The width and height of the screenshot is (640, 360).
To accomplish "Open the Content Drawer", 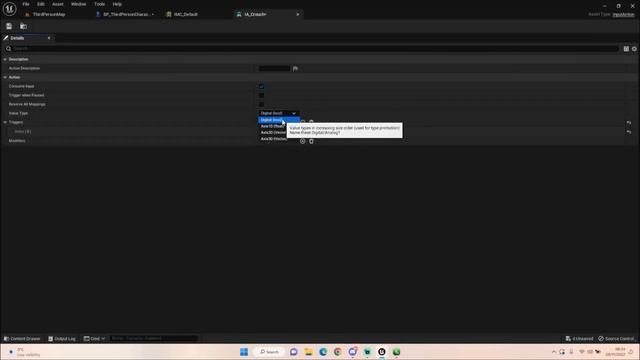I will tap(22, 338).
